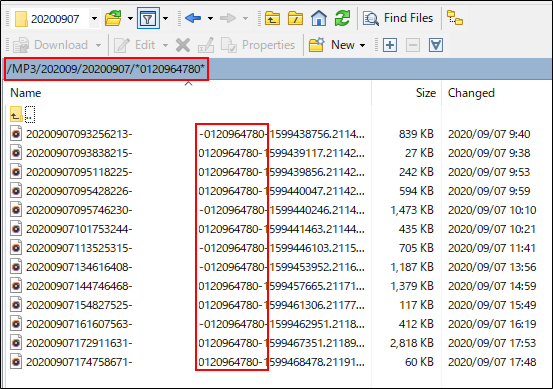Viewport: 553px width, 389px height.
Task: Select file 20200907095746230-
Action: [79, 210]
